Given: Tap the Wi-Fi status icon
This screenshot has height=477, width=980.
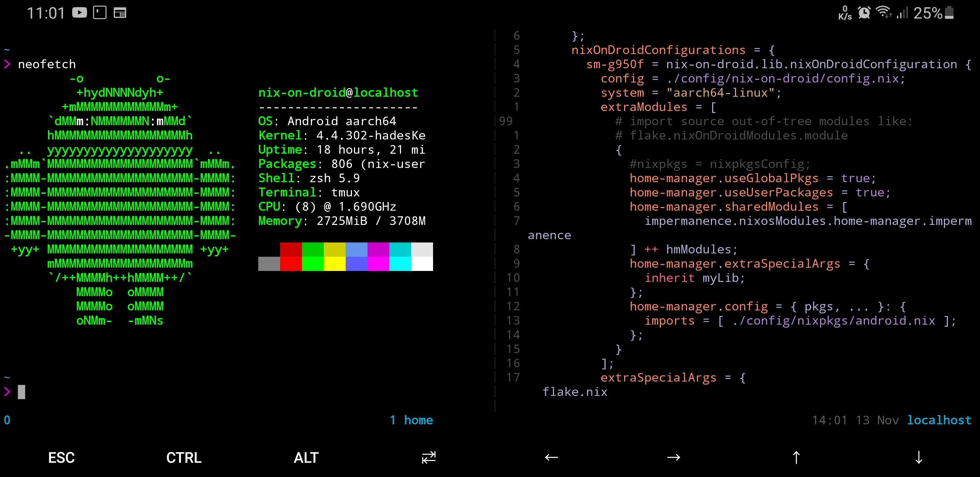Looking at the screenshot, I should coord(884,13).
